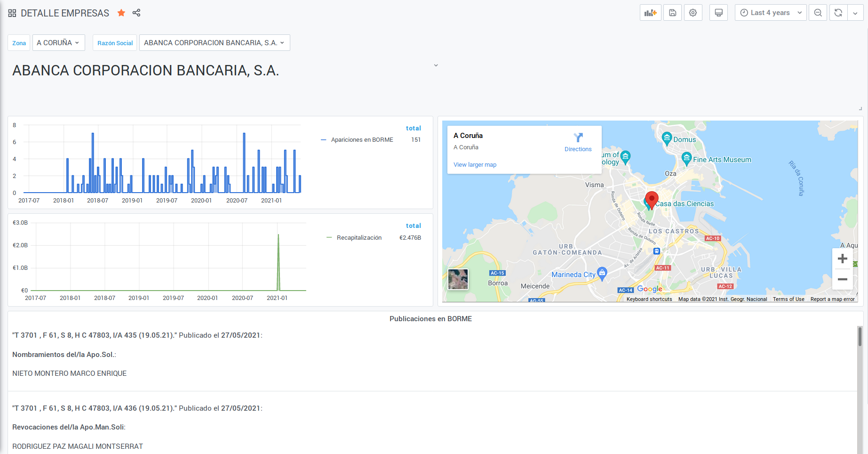The image size is (868, 454).
Task: Add a new panel
Action: [651, 13]
